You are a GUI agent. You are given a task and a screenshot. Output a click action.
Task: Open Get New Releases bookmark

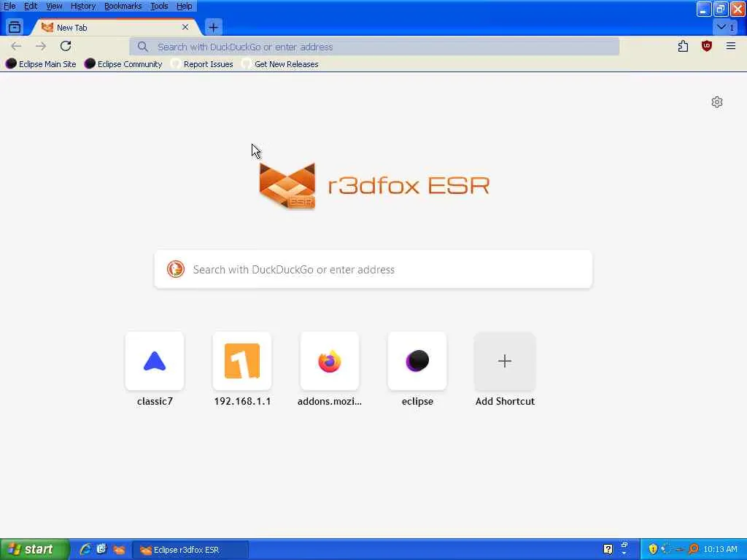coord(280,64)
